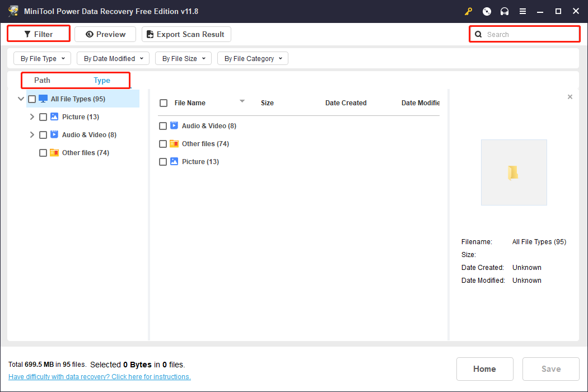Screen dimensions: 588x392
Task: Select the Type tab
Action: pos(102,80)
